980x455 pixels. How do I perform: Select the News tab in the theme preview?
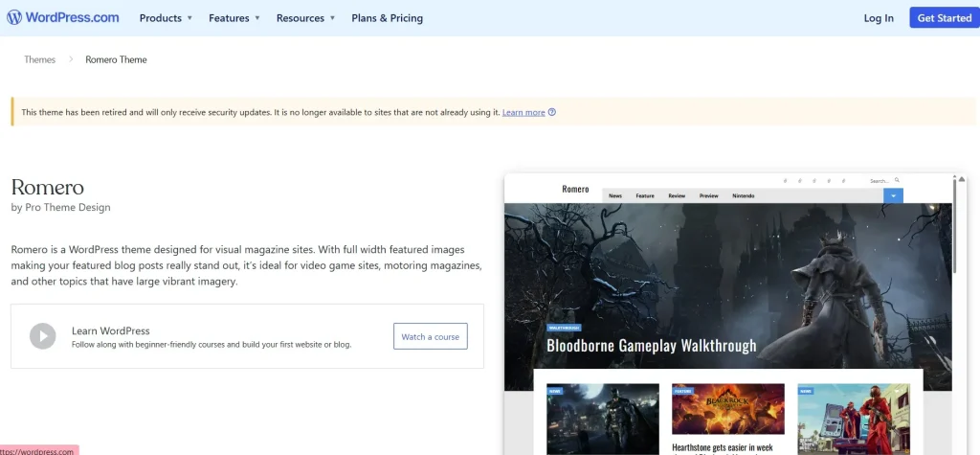pos(615,195)
